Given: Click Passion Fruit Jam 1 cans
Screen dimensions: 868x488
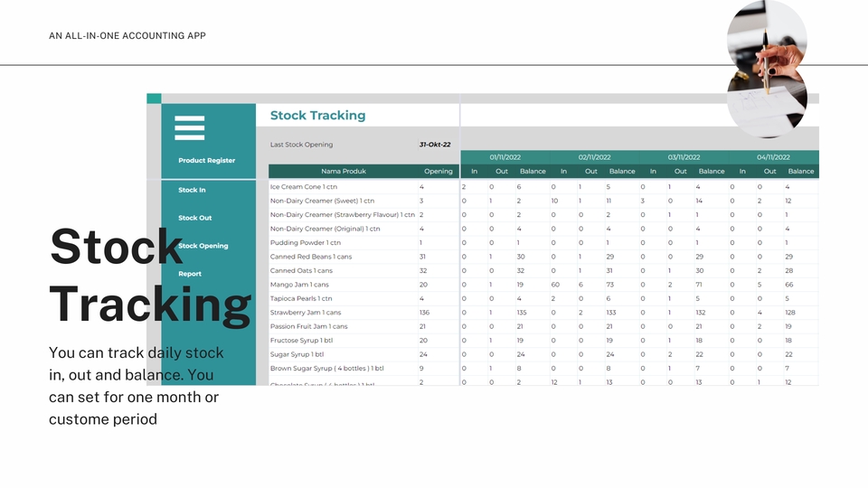Looking at the screenshot, I should click(x=309, y=326).
